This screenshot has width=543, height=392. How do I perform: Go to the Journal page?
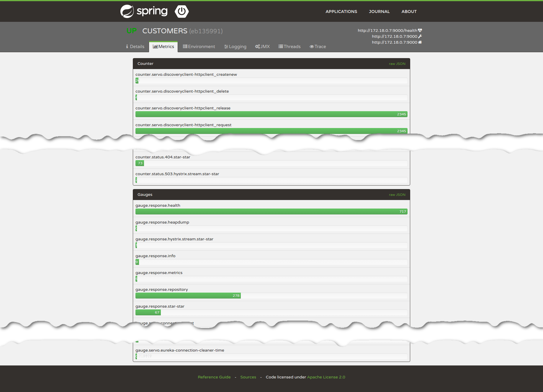(379, 12)
